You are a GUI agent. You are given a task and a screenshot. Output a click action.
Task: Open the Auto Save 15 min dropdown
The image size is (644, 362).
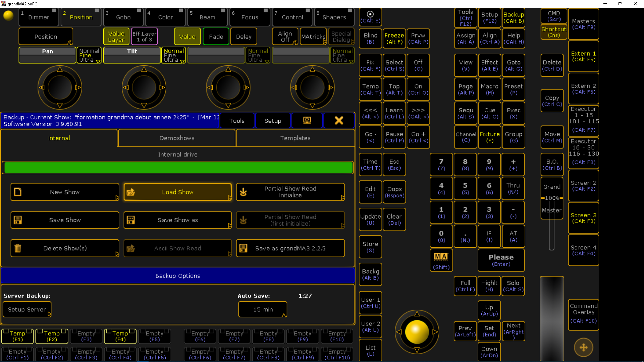pos(263,309)
